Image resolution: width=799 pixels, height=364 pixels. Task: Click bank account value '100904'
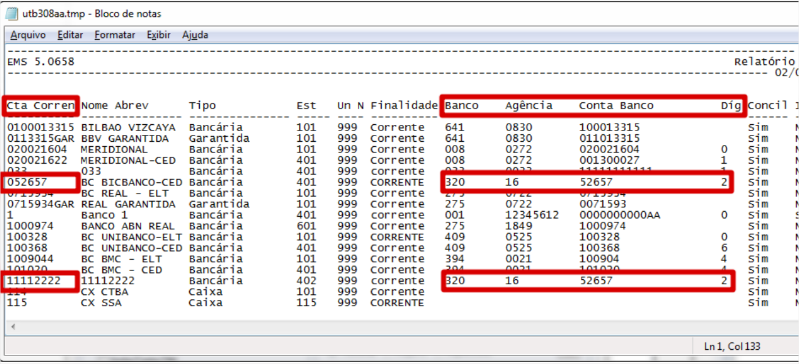[x=599, y=259]
